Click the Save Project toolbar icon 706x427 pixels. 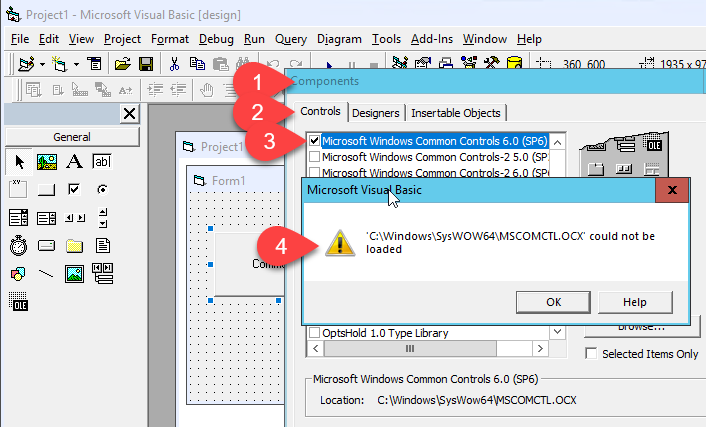pyautogui.click(x=146, y=64)
